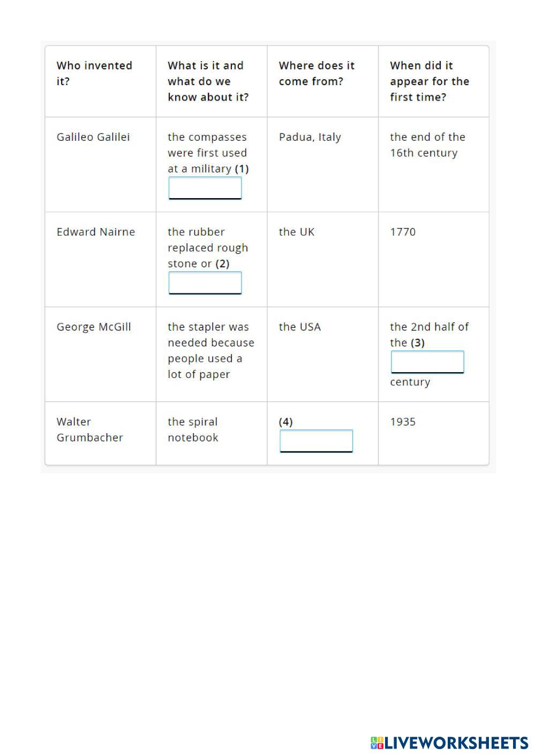Click the 'the USA' cell
This screenshot has height=756, width=535.
pos(299,327)
